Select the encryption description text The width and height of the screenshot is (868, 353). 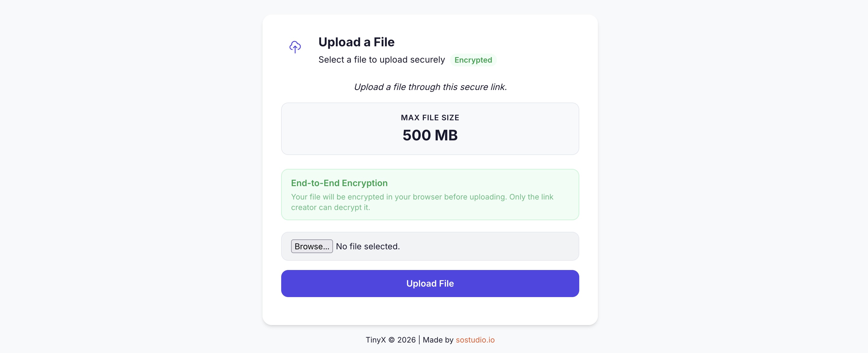coord(421,202)
